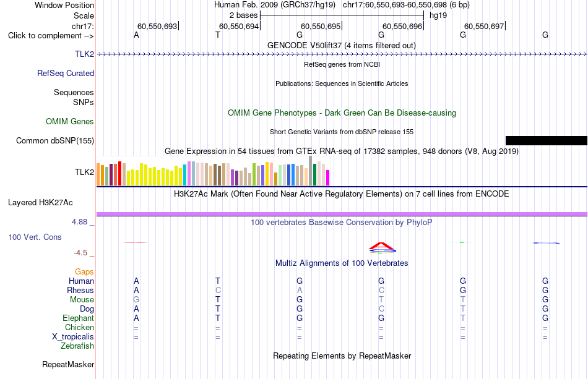This screenshot has height=379, width=588.
Task: Click the Scale row label
Action: click(84, 15)
